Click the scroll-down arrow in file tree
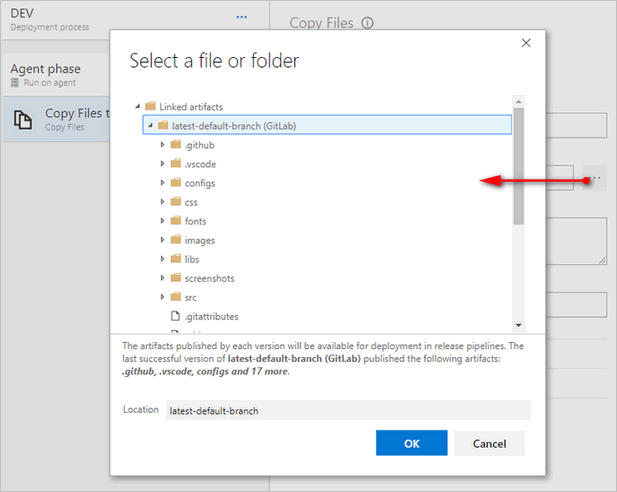 point(518,325)
